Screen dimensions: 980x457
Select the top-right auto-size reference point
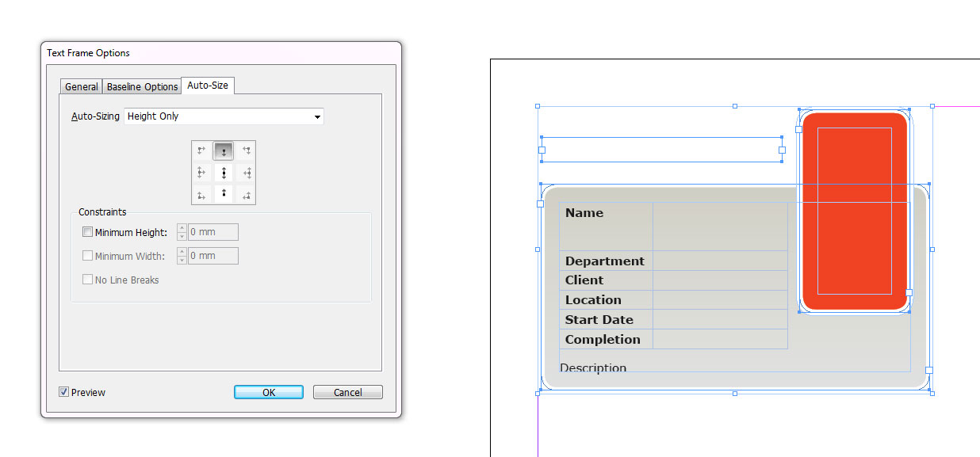246,150
